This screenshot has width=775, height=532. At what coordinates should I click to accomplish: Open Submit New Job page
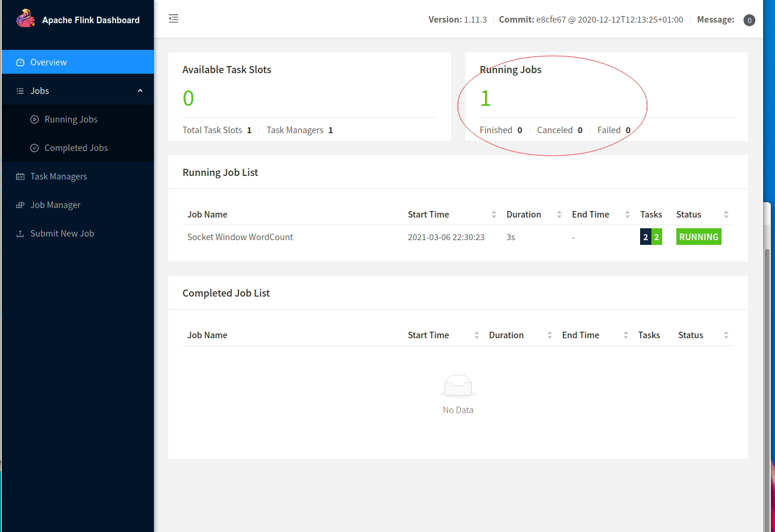click(78, 233)
